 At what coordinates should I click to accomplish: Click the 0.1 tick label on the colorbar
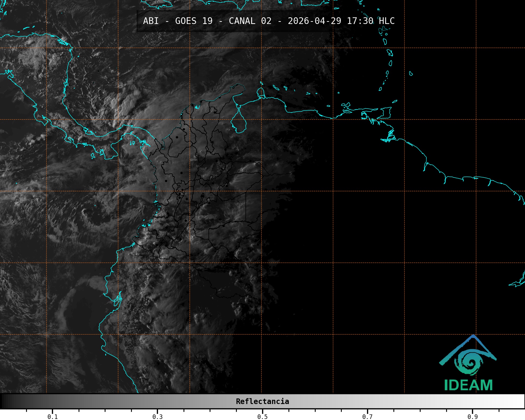(52, 417)
